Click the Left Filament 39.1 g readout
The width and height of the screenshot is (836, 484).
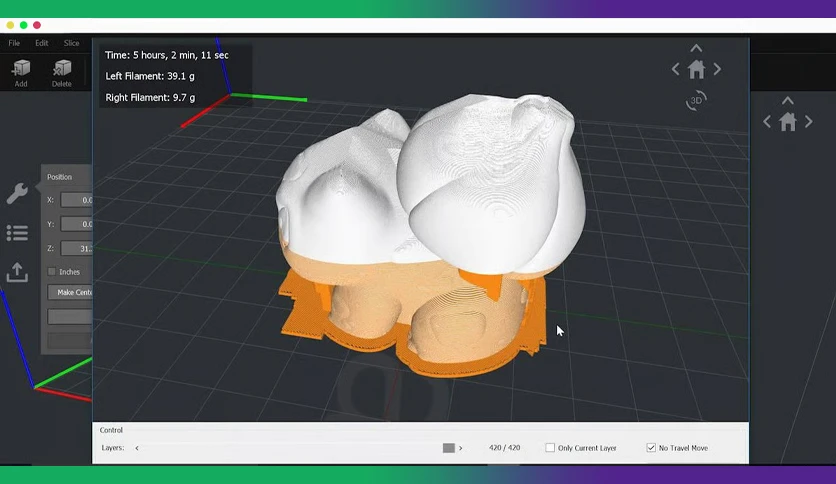click(x=150, y=76)
